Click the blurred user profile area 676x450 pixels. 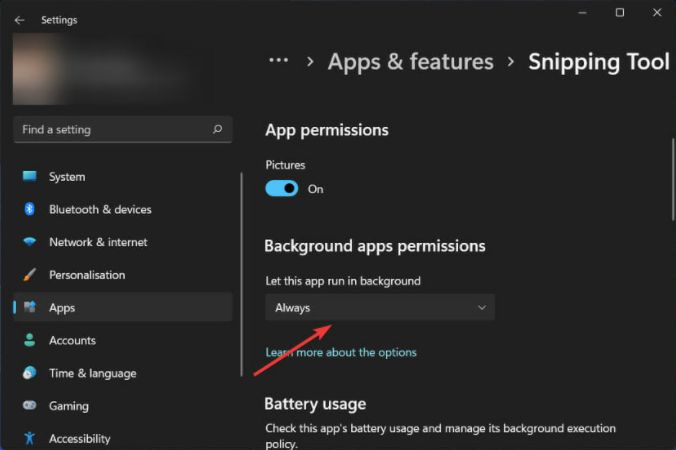pos(114,69)
